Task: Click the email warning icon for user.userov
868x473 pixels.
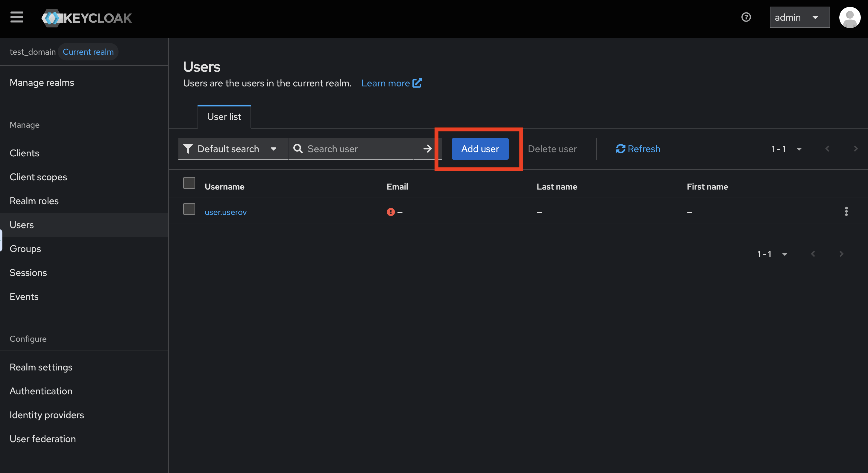Action: pyautogui.click(x=391, y=212)
